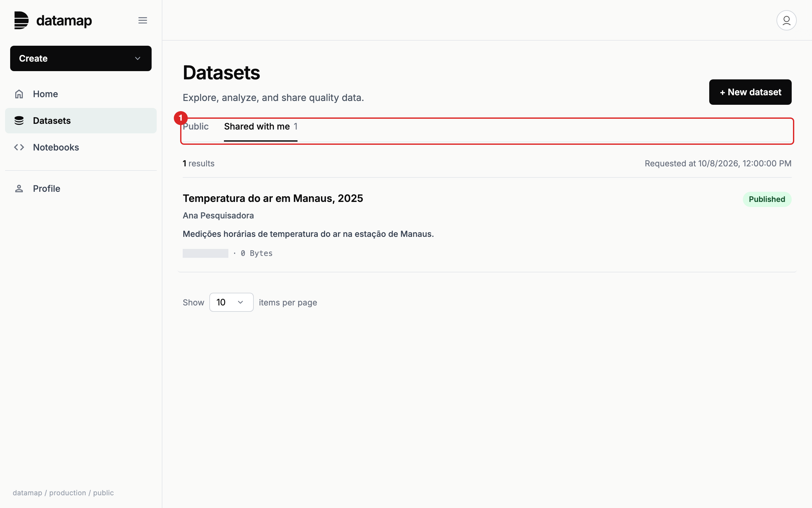
Task: Open Datasets in sidebar
Action: tap(81, 121)
